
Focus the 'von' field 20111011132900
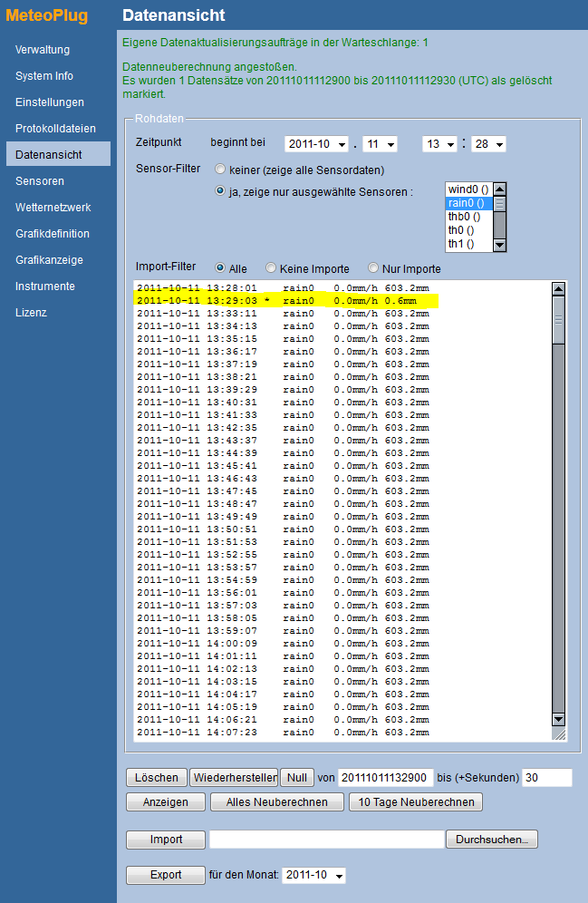pyautogui.click(x=385, y=778)
